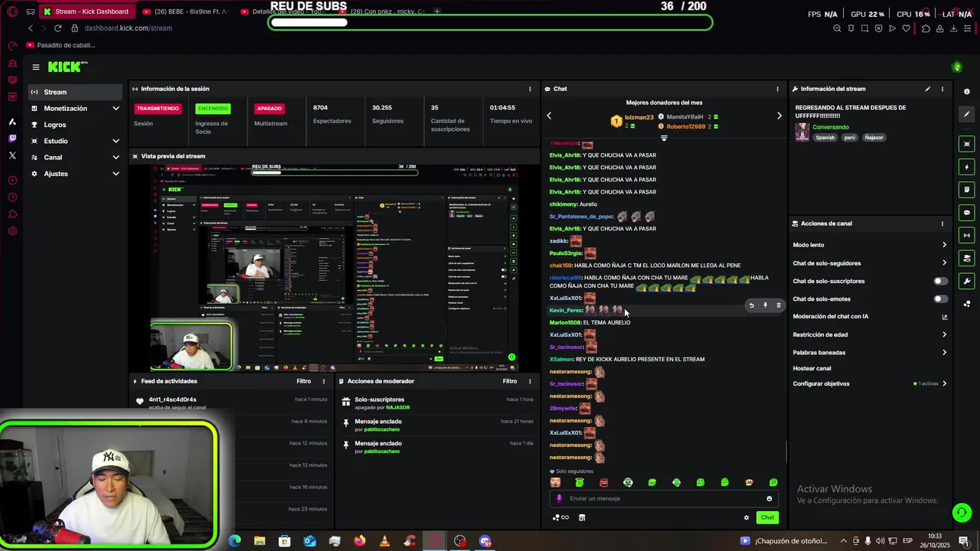Viewport: 980px width, 551px height.
Task: Click the chat panel scrollbar
Action: 786,452
